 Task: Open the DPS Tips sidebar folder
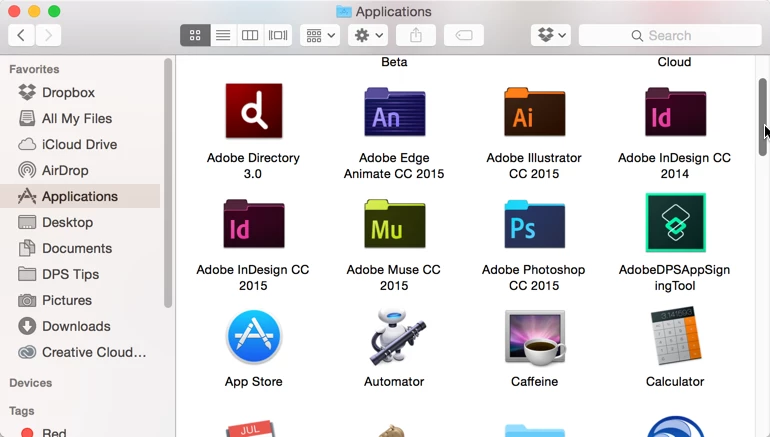(x=81, y=274)
